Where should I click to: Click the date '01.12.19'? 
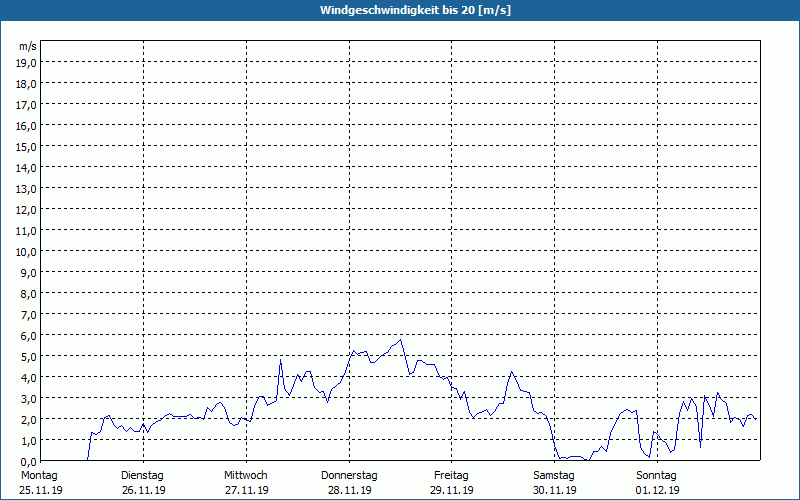658,490
